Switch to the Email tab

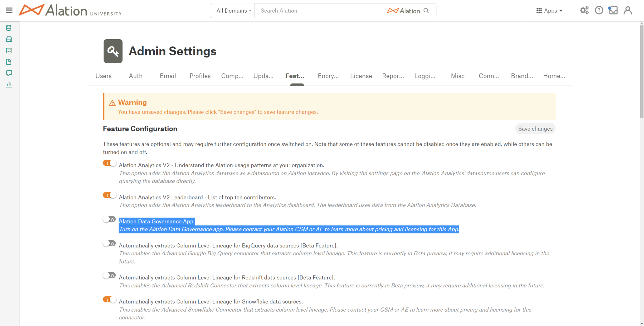point(168,76)
